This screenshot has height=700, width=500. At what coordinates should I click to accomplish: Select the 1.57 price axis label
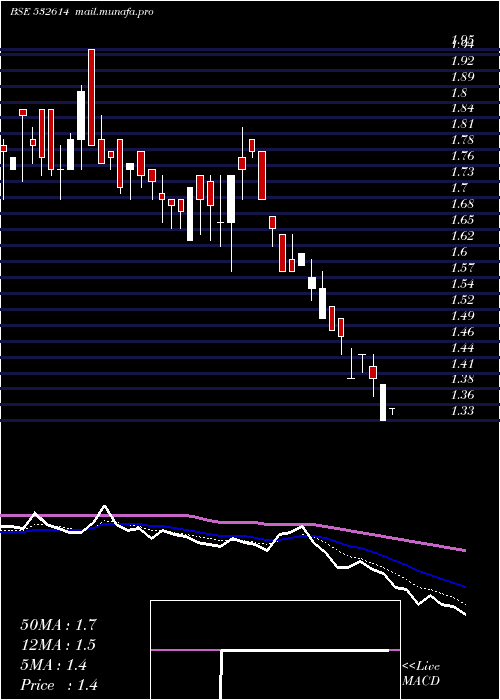pyautogui.click(x=462, y=267)
